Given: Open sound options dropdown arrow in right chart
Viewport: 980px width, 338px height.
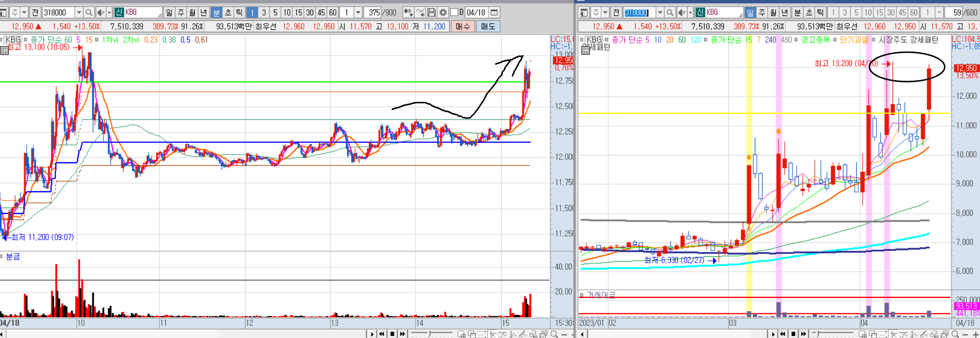Looking at the screenshot, I should click(690, 13).
